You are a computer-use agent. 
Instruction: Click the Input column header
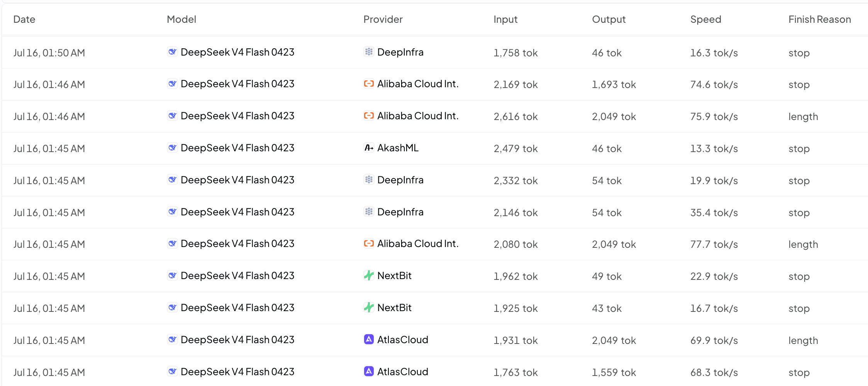pos(505,19)
